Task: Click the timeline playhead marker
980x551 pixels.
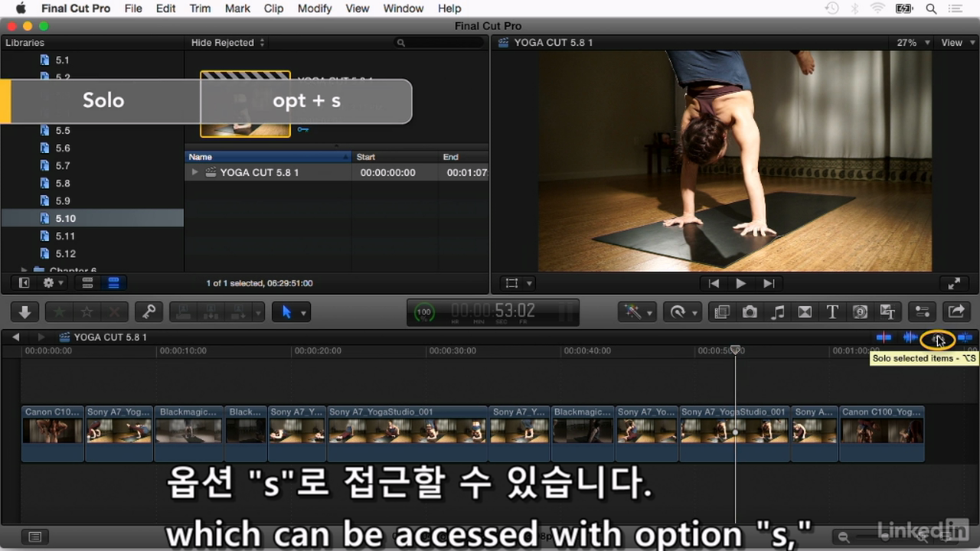Action: (x=735, y=350)
